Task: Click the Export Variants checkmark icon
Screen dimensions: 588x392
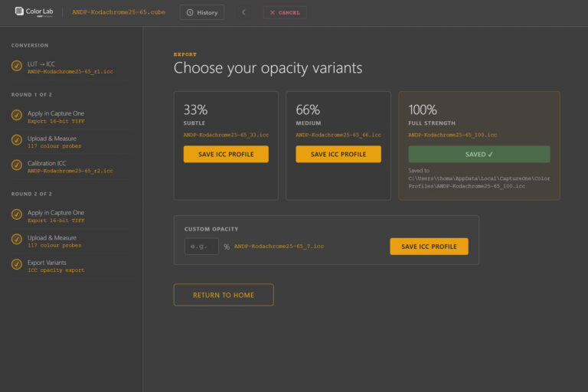Action: pyautogui.click(x=17, y=264)
